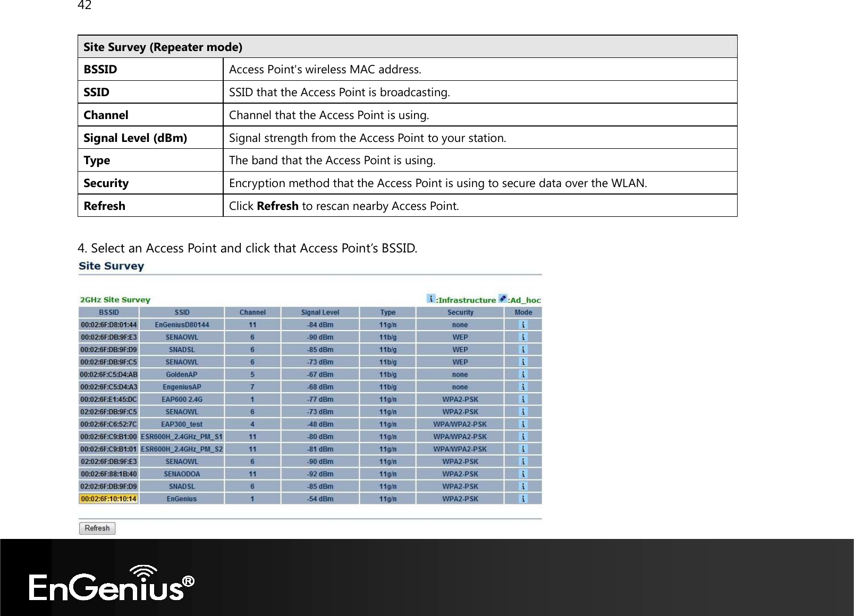
Task: Click the ESR600H_2.4GHz_PM_S1 SSID cell
Action: [x=182, y=437]
